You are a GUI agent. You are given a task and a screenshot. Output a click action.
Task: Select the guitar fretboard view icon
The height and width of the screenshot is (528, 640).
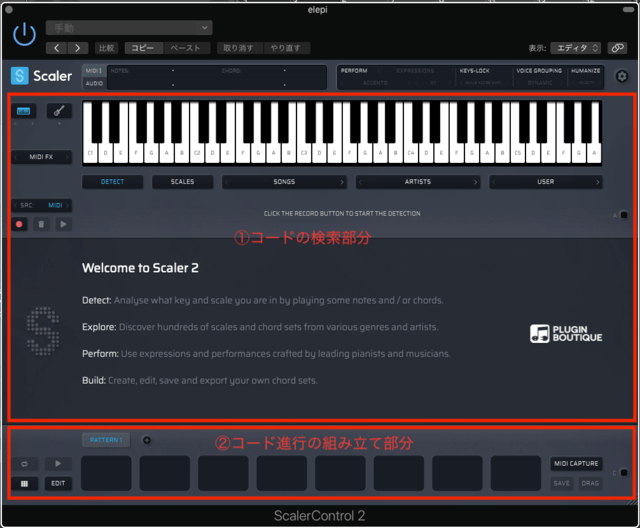coord(59,111)
